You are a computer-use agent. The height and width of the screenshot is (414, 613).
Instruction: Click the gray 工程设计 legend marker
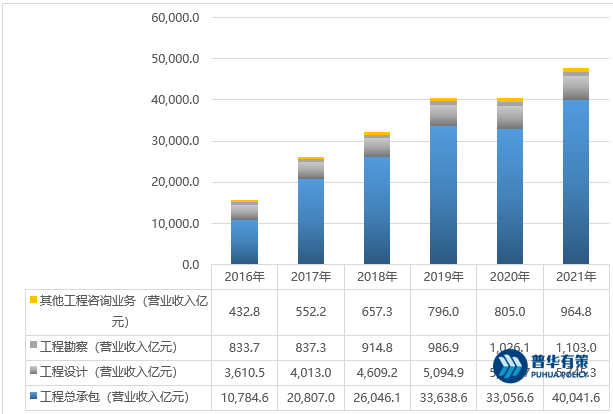point(34,372)
